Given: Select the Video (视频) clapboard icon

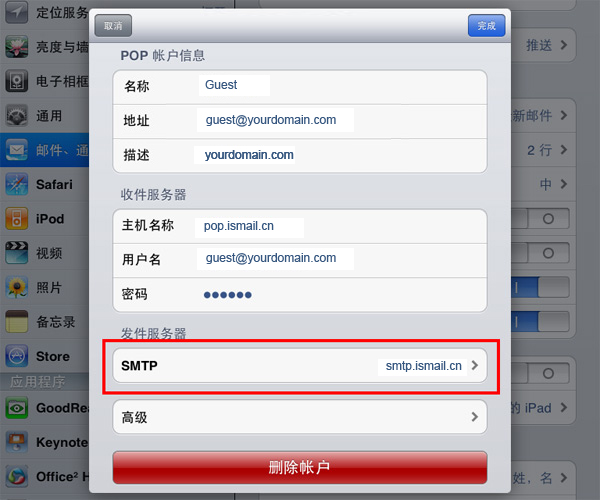Looking at the screenshot, I should click(x=16, y=253).
